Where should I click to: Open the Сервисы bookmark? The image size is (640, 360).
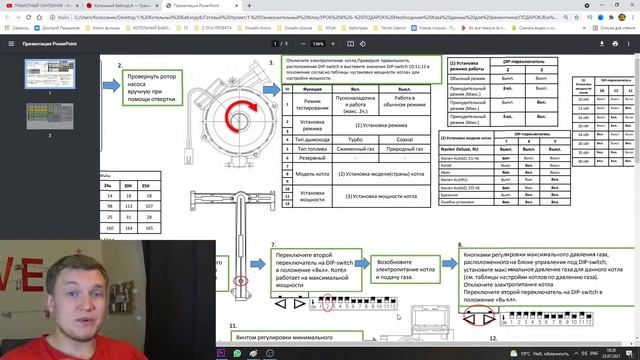18,28
